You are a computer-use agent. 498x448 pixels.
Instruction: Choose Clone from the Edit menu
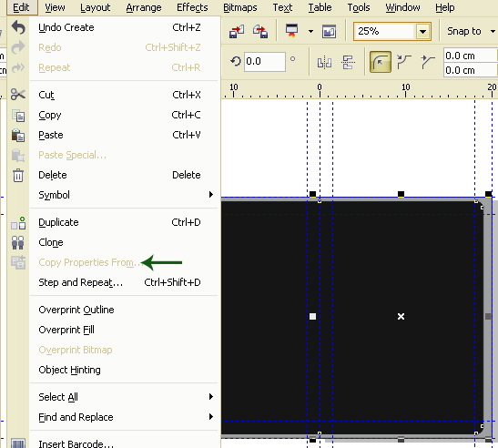124,242
